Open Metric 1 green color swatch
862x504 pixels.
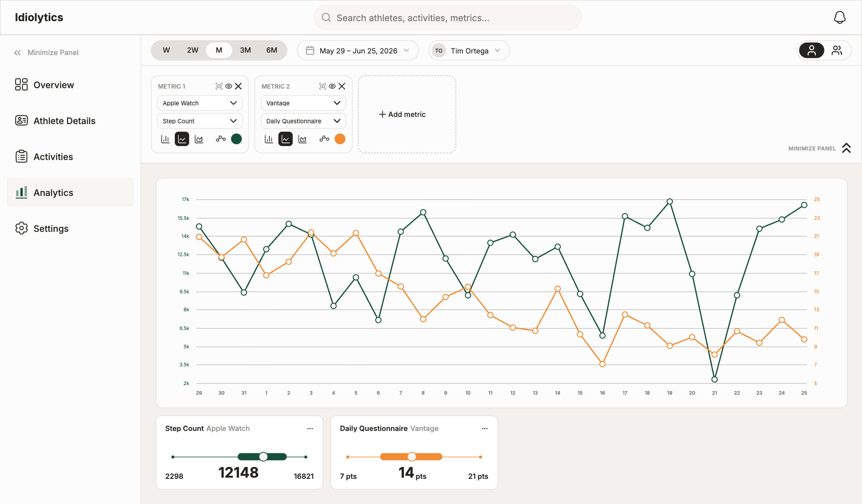point(237,139)
